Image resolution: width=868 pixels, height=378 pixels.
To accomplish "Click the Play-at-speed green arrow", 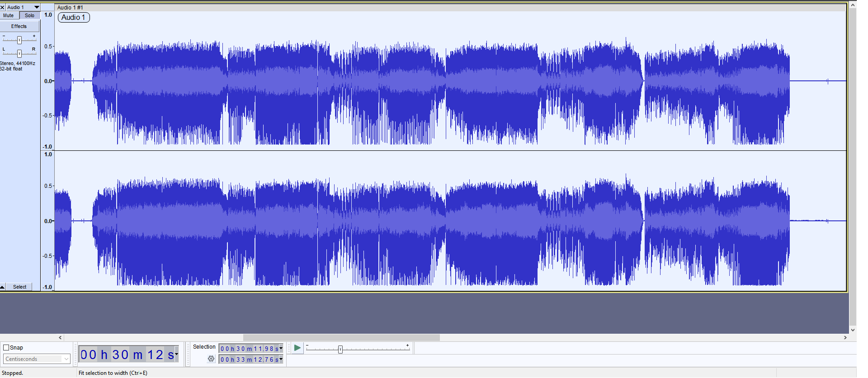I will 297,348.
